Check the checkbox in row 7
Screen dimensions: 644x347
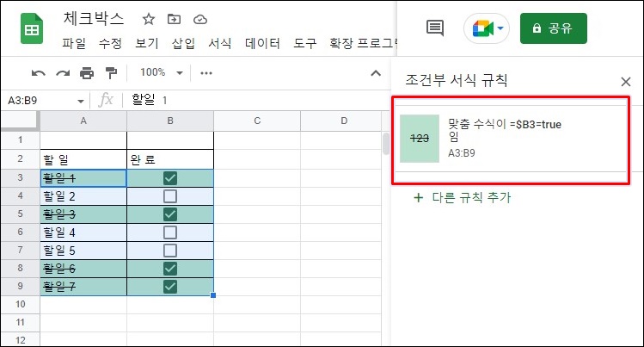click(170, 251)
